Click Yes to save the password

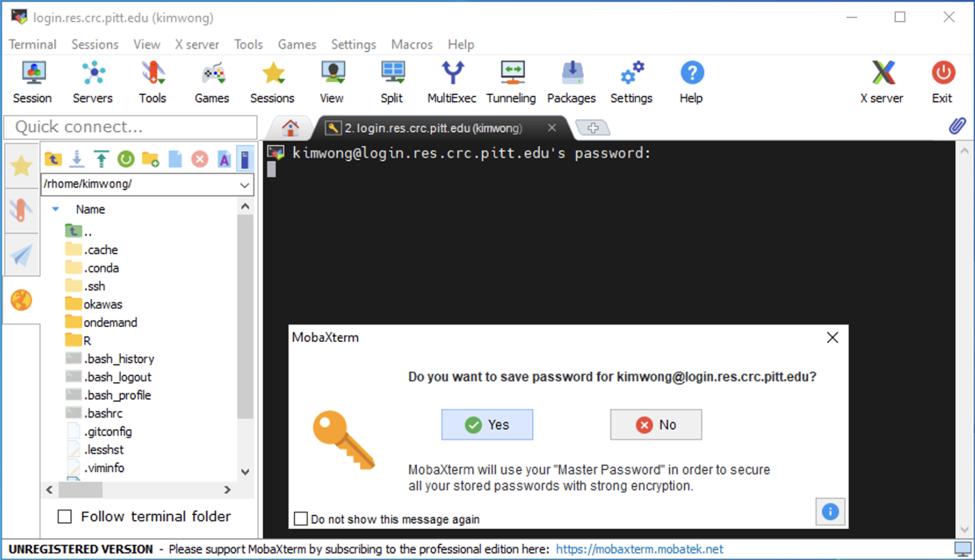[x=487, y=425]
